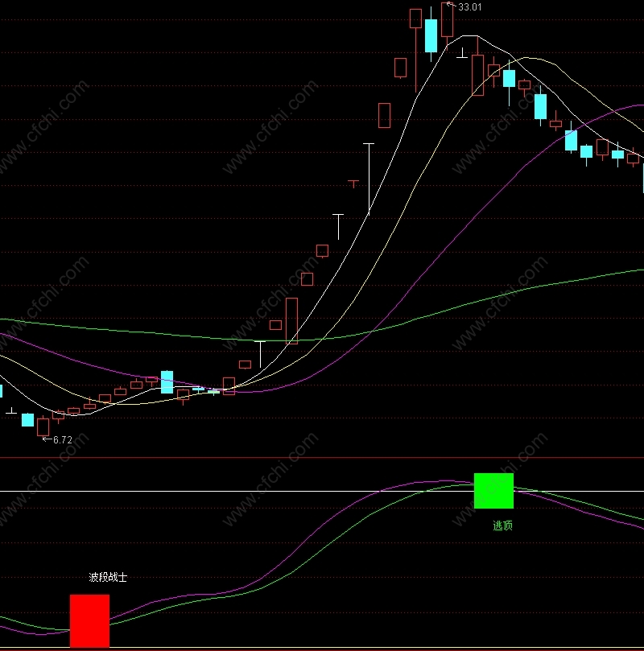The width and height of the screenshot is (644, 651).
Task: Click the 波段战士 indicator label
Action: pyautogui.click(x=108, y=577)
